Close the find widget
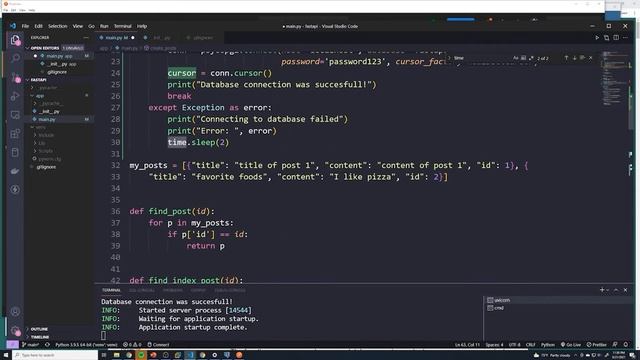This screenshot has height=360, width=640. pyautogui.click(x=591, y=58)
